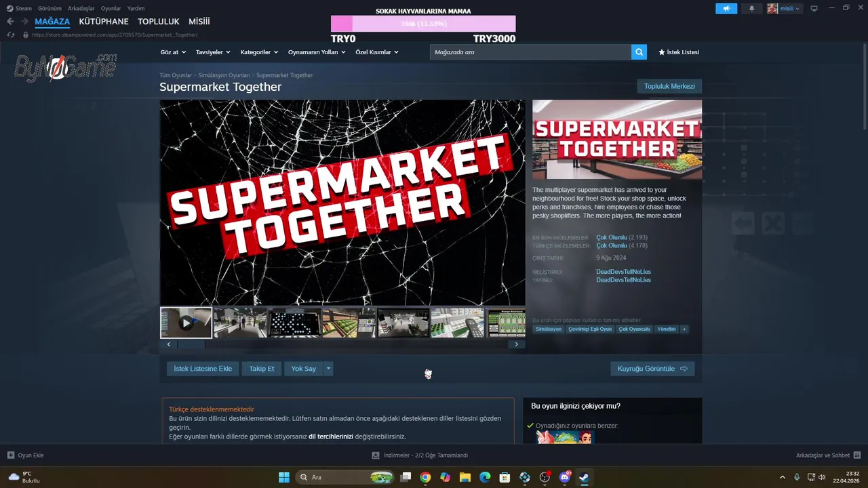
Task: Select the second screenshot thumbnail
Action: [240, 323]
